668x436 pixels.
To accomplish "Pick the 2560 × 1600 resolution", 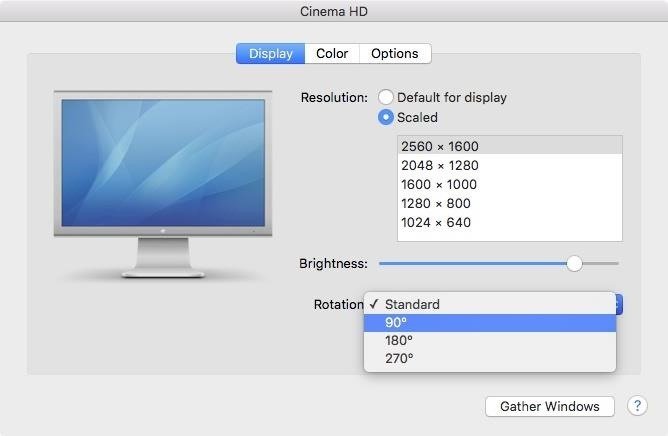I will click(510, 146).
